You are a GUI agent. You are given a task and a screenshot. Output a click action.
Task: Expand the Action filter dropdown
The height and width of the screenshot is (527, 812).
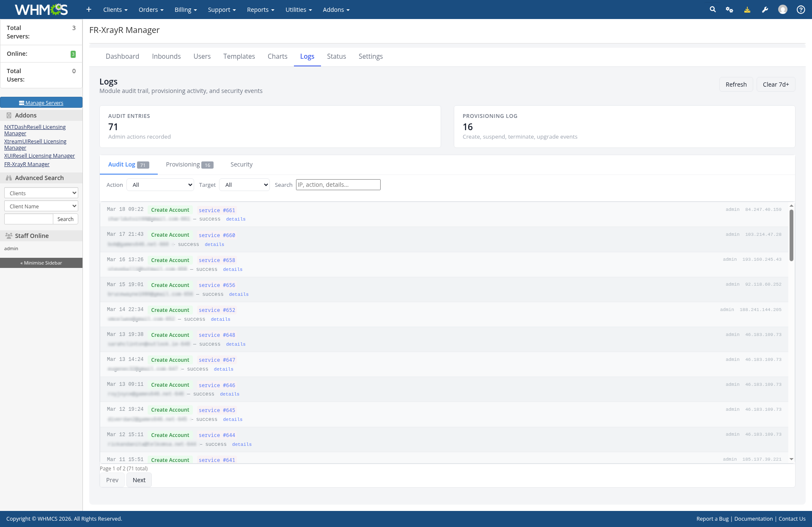point(160,185)
